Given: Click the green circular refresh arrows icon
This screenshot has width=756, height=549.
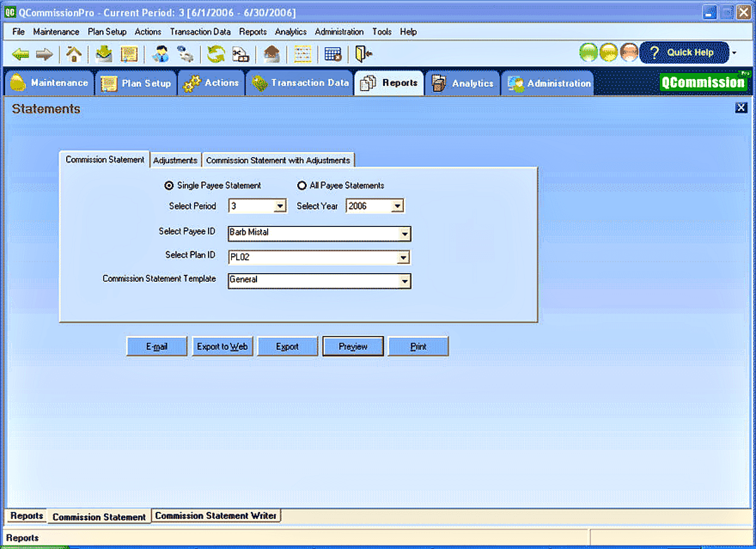Looking at the screenshot, I should point(216,54).
